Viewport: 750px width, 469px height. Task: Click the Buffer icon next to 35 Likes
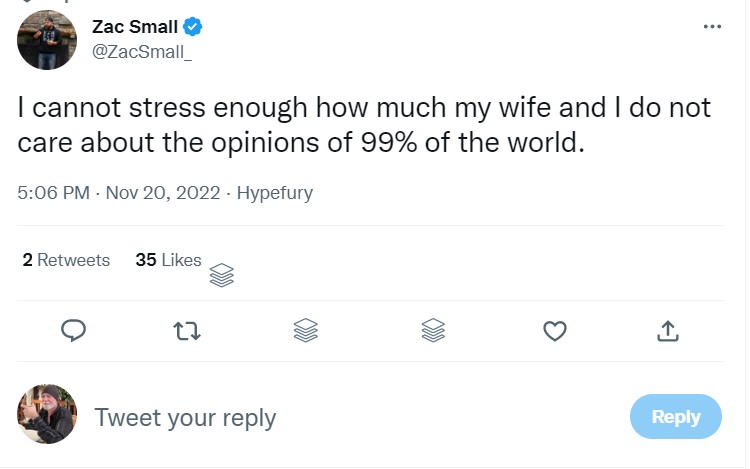[x=222, y=275]
